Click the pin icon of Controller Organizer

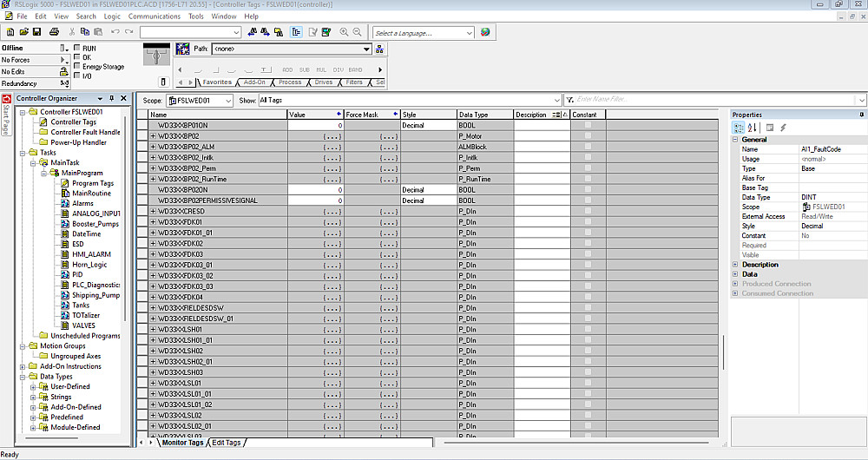point(112,98)
